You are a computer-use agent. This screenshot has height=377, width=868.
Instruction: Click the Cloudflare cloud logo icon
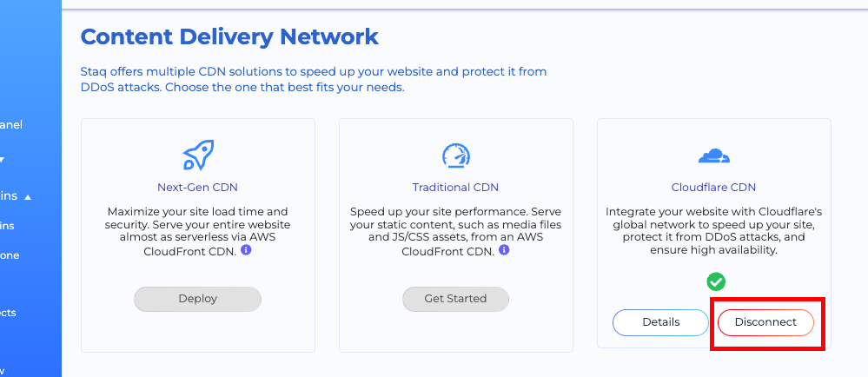click(714, 156)
